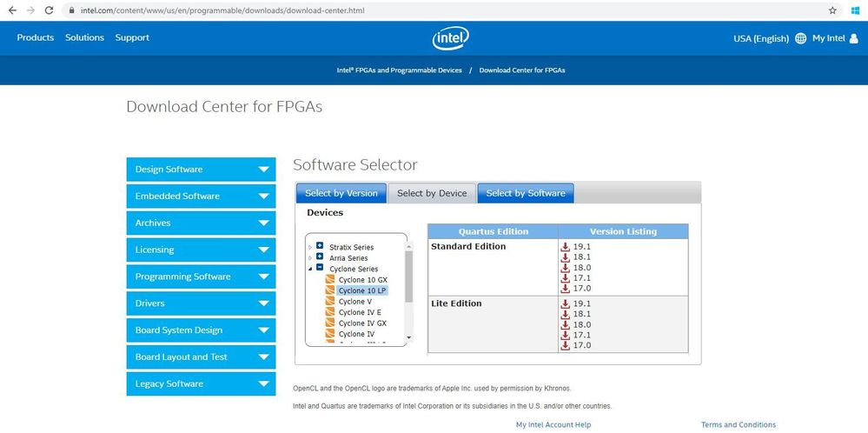Click the Cyclone V device icon
The width and height of the screenshot is (868, 433).
[330, 302]
